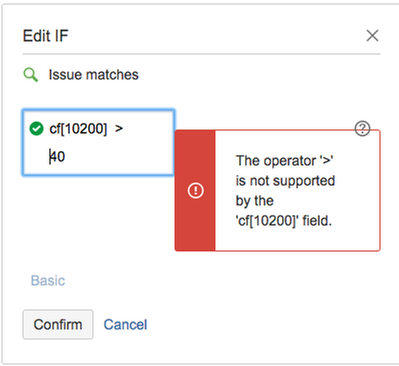
Task: Click the green valid-query checkmark icon
Action: pos(36,129)
